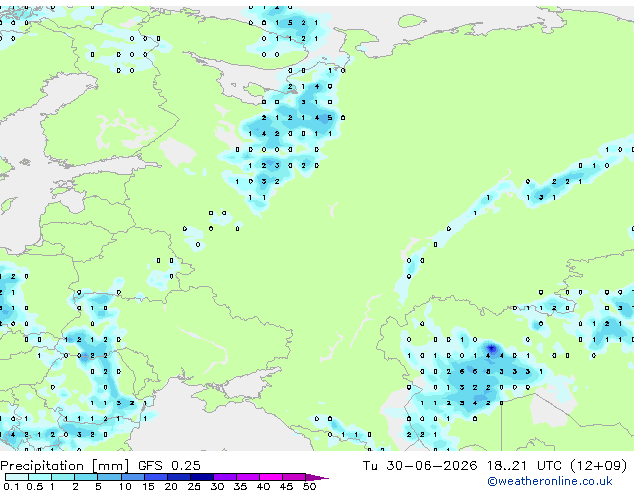Open the weatheronline.co.uk copyright link
The width and height of the screenshot is (634, 490).
(549, 481)
